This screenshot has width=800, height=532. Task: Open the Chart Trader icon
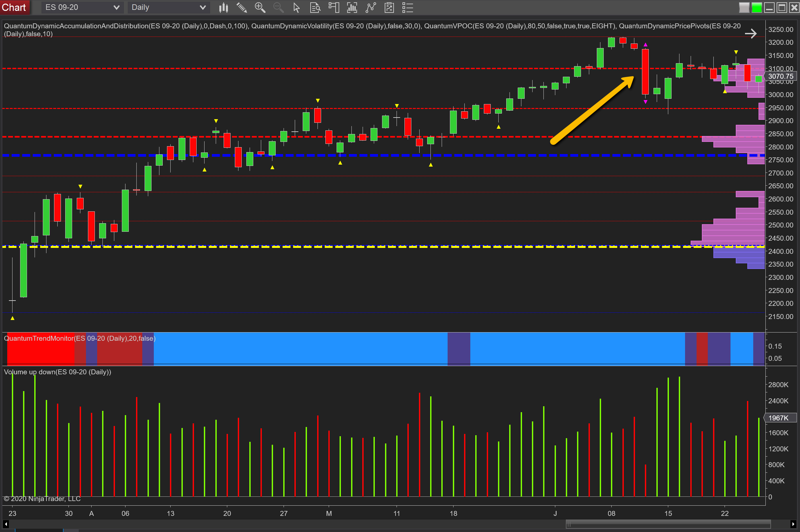pos(334,8)
